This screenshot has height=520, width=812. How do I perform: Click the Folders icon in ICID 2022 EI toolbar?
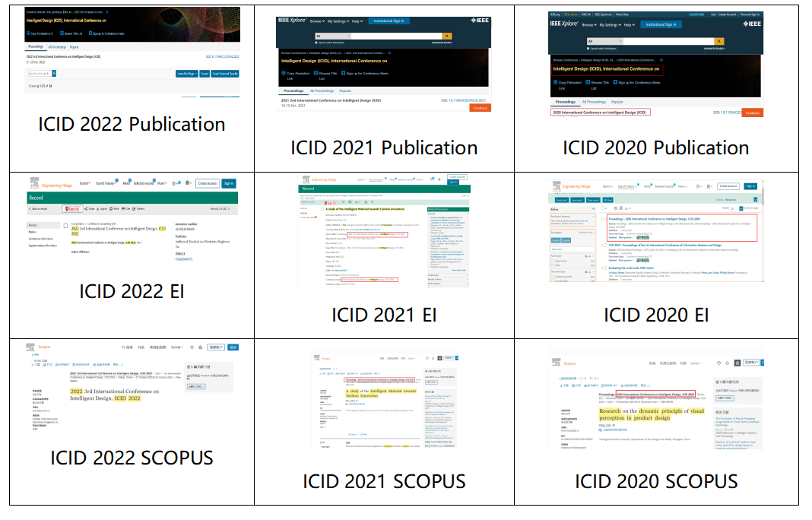(x=134, y=209)
